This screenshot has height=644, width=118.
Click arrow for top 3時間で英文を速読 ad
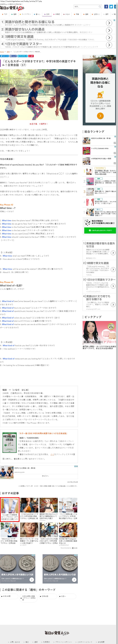tap(109, 38)
